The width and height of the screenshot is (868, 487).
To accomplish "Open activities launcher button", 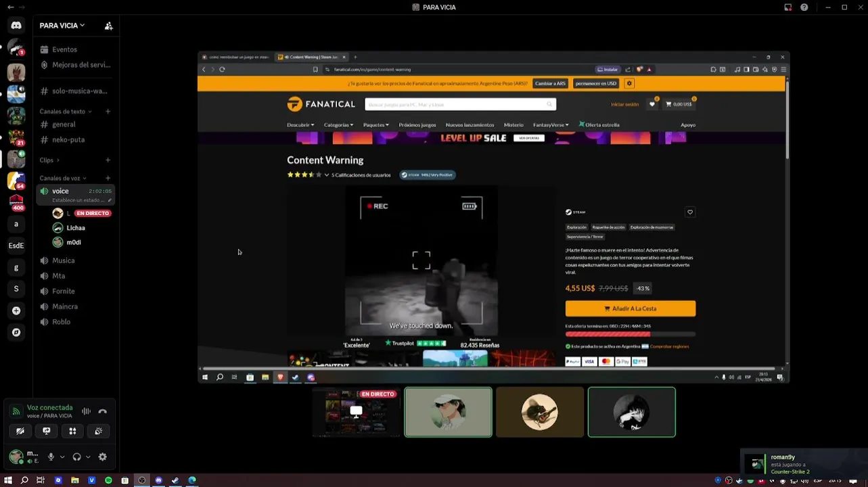I will 72,431.
